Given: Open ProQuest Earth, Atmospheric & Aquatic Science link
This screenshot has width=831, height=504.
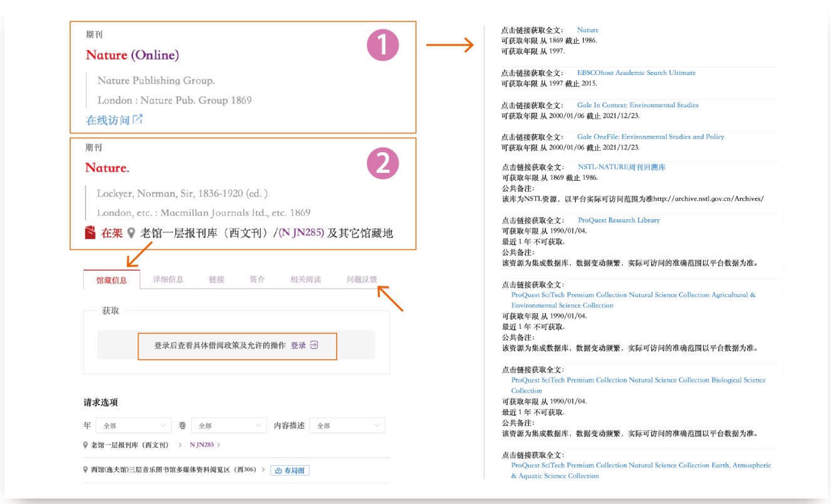Looking at the screenshot, I should pos(641,470).
